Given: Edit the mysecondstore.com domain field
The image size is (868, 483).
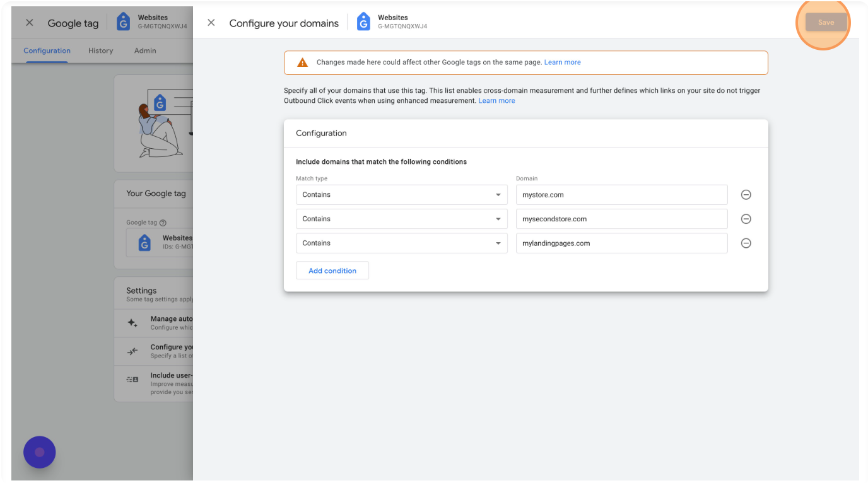Looking at the screenshot, I should 621,219.
